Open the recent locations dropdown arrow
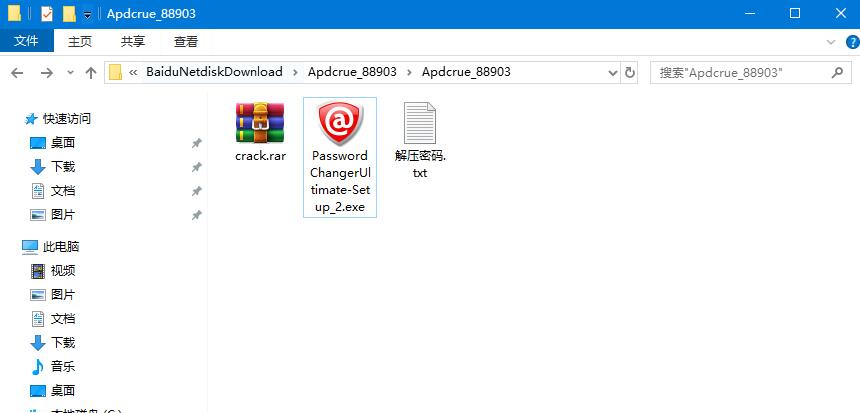The height and width of the screenshot is (413, 860). coord(70,72)
